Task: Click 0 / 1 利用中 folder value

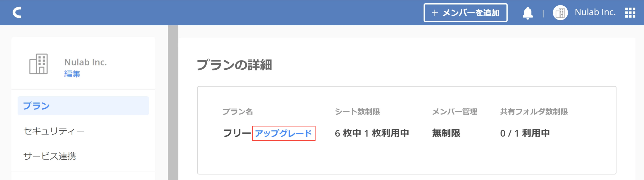Action: (x=525, y=133)
